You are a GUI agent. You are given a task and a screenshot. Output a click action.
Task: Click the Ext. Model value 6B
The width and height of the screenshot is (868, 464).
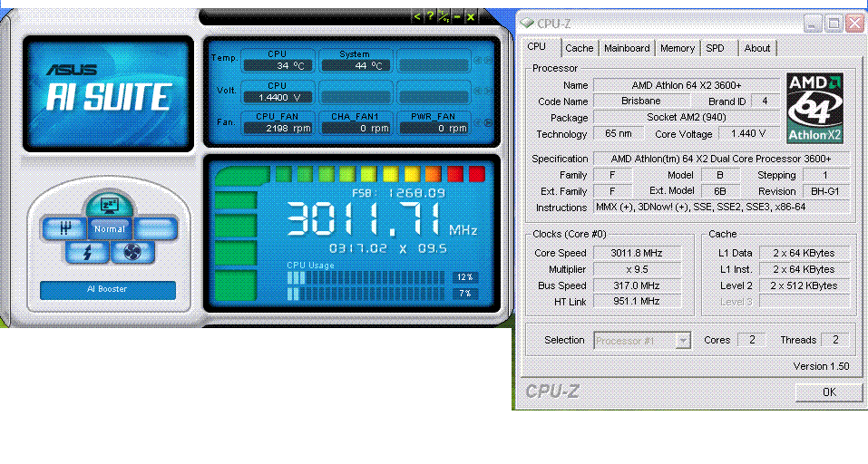point(719,191)
